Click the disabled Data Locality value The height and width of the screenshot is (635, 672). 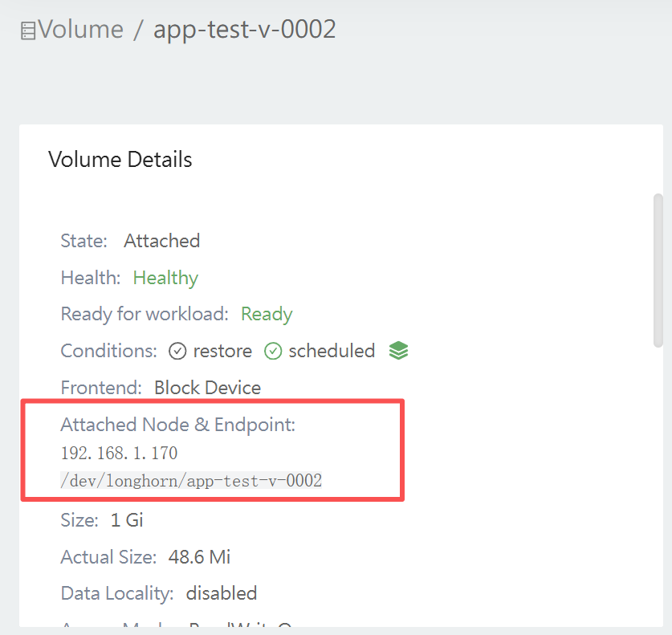pyautogui.click(x=222, y=593)
